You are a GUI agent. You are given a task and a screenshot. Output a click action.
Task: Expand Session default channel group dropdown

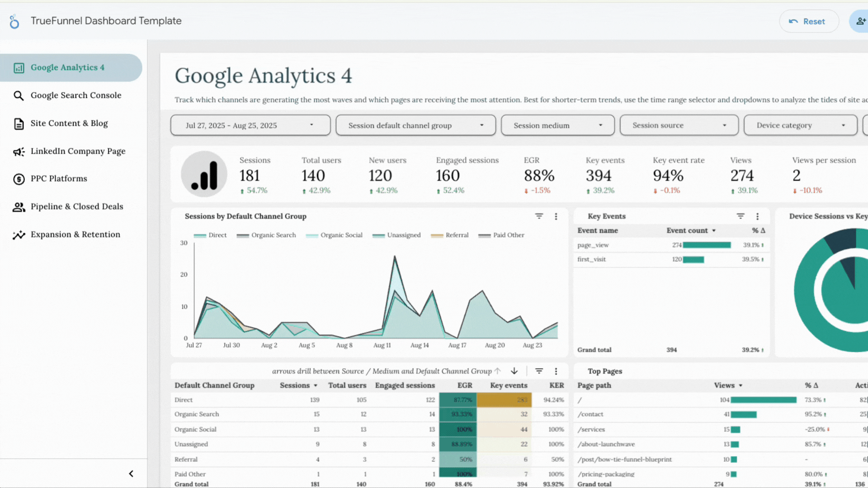point(415,125)
